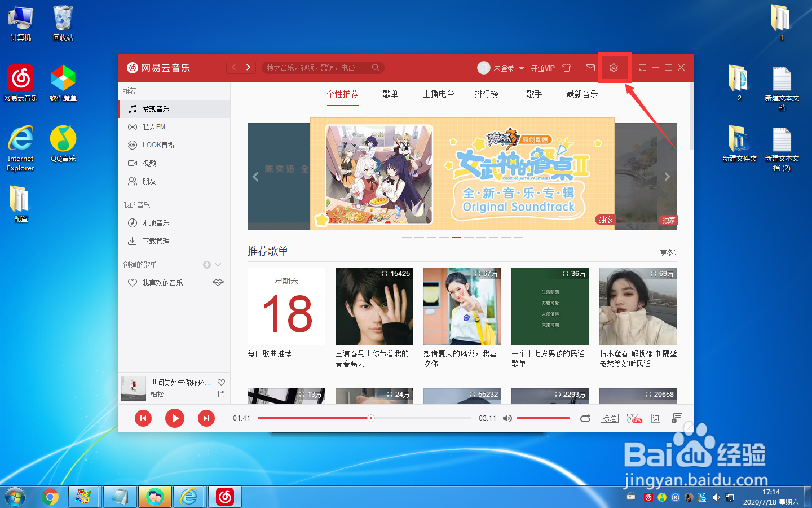Switch to the 歌手 tab
Viewport: 812px width, 508px height.
point(533,94)
